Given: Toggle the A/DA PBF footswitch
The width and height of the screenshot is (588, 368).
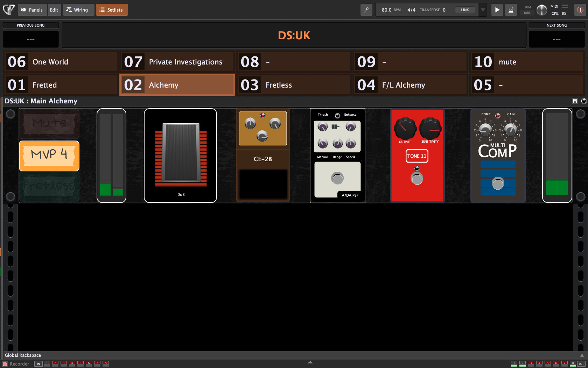Looking at the screenshot, I should click(x=337, y=179).
